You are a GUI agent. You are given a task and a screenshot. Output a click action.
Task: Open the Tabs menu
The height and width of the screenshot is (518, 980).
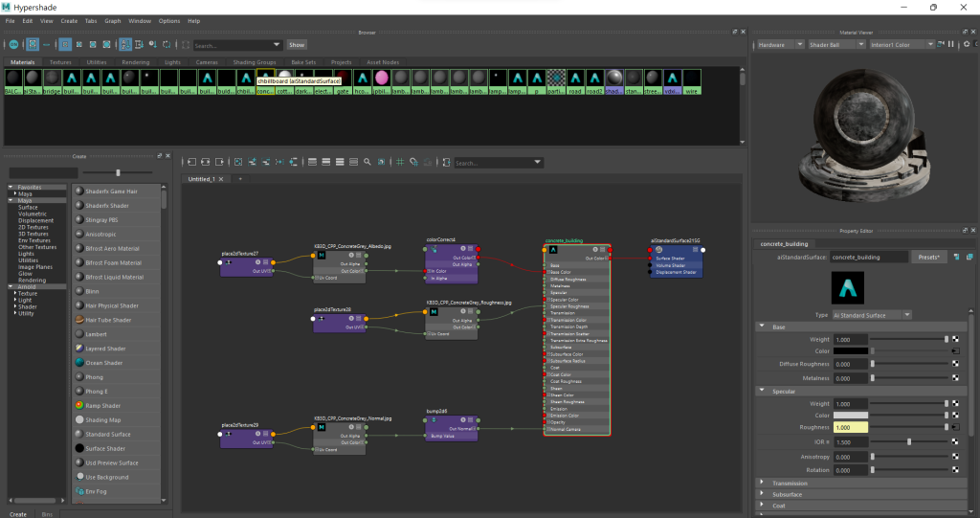point(91,21)
